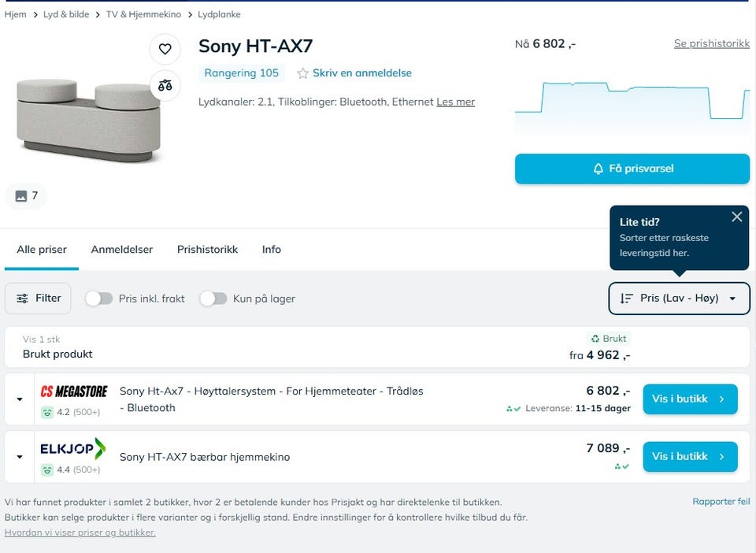Viewport: 756px width, 553px height.
Task: Toggle Pris inkl. frakt switch
Action: coord(99,299)
